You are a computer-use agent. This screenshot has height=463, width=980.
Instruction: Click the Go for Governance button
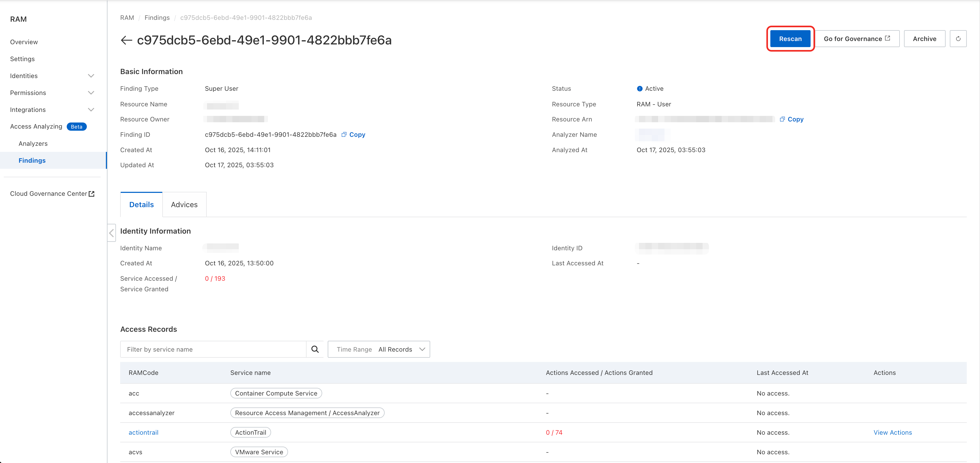857,39
